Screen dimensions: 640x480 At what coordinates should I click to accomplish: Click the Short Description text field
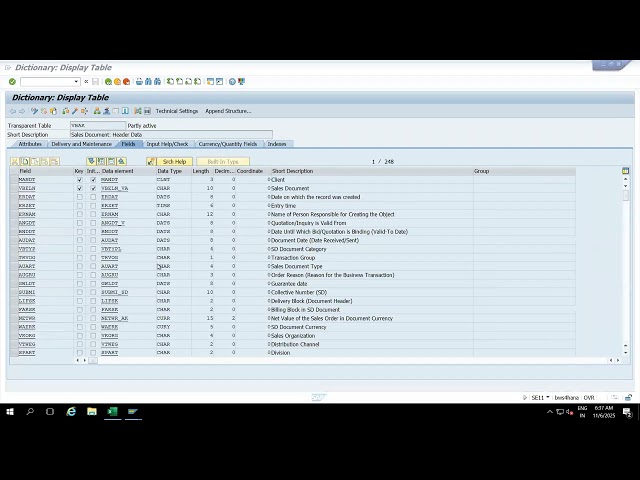(x=171, y=135)
